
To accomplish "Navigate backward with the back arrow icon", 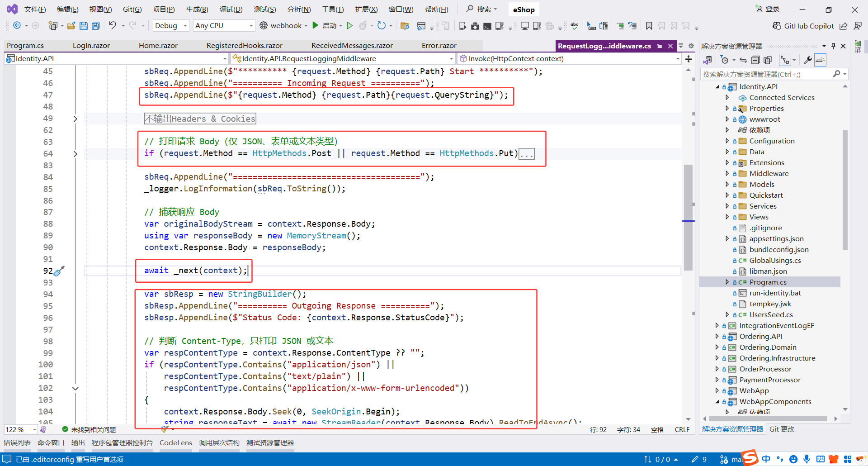I will 17,26.
